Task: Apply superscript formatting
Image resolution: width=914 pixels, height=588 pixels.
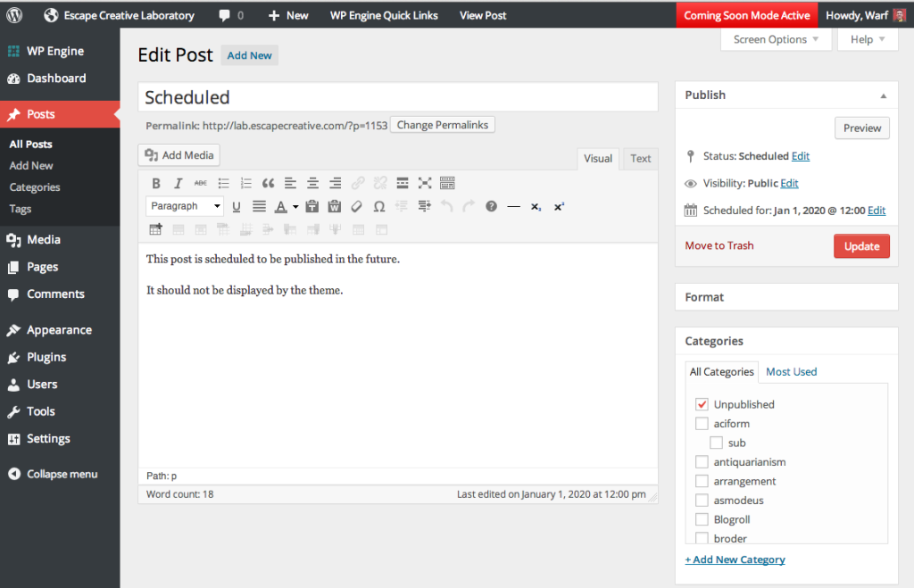Action: click(558, 206)
